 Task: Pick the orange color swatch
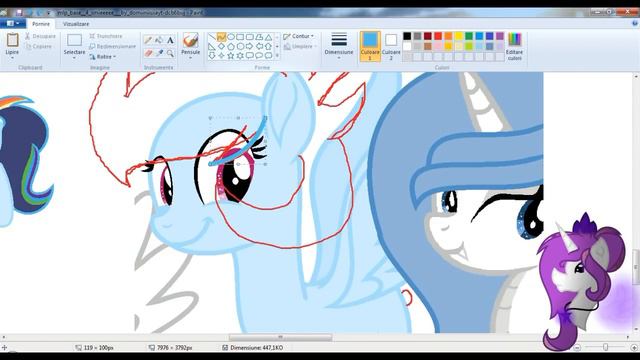(x=448, y=36)
